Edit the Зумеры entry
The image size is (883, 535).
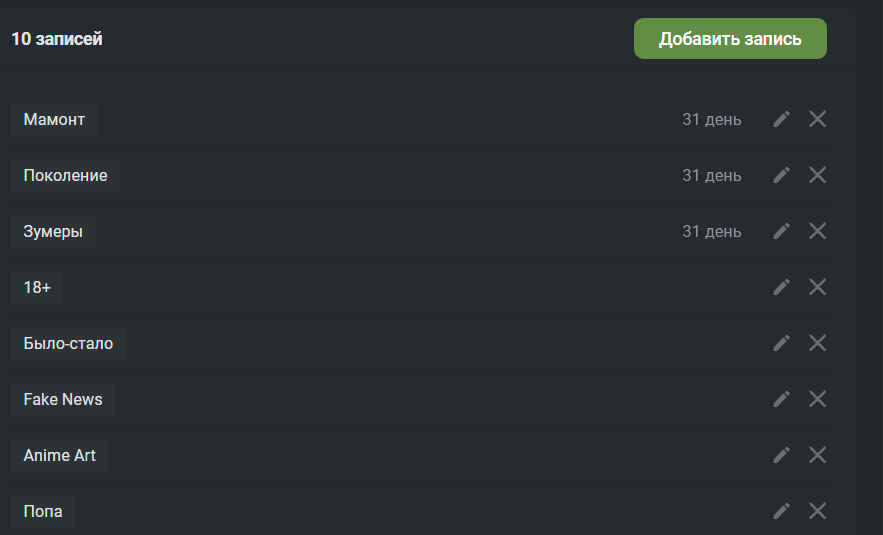coord(781,231)
